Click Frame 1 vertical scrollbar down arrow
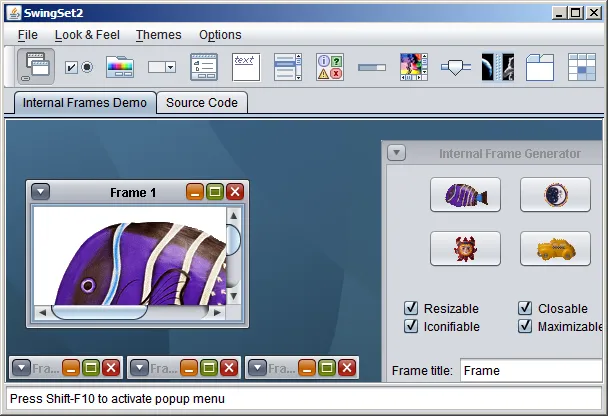This screenshot has width=608, height=416. click(233, 297)
